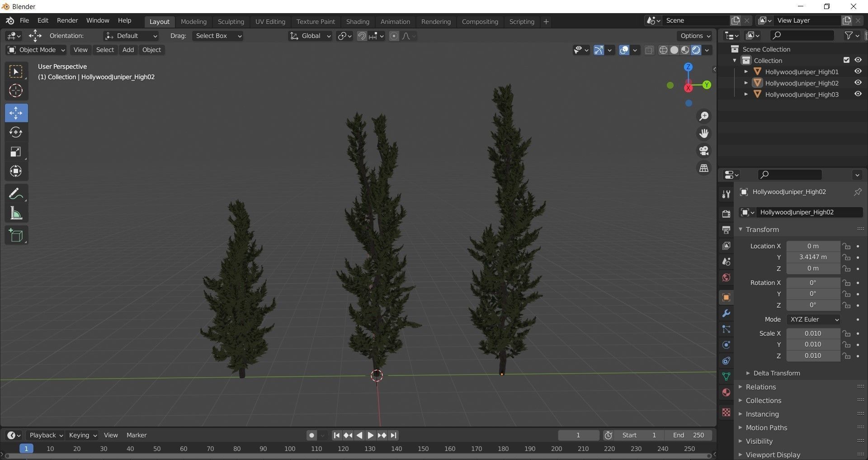This screenshot has width=868, height=460.
Task: Expand HollywoodJuniper_High01 tree item
Action: point(746,71)
